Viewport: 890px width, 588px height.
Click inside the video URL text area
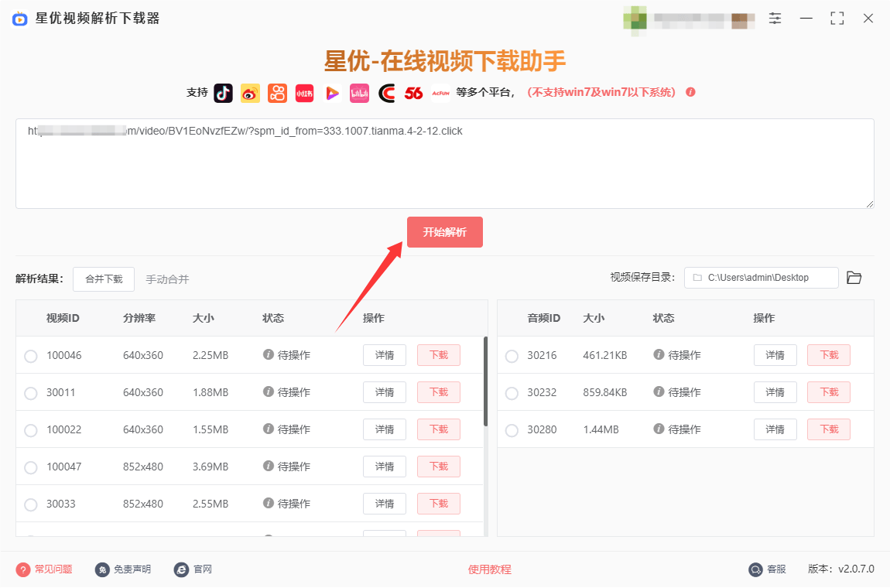coord(444,170)
